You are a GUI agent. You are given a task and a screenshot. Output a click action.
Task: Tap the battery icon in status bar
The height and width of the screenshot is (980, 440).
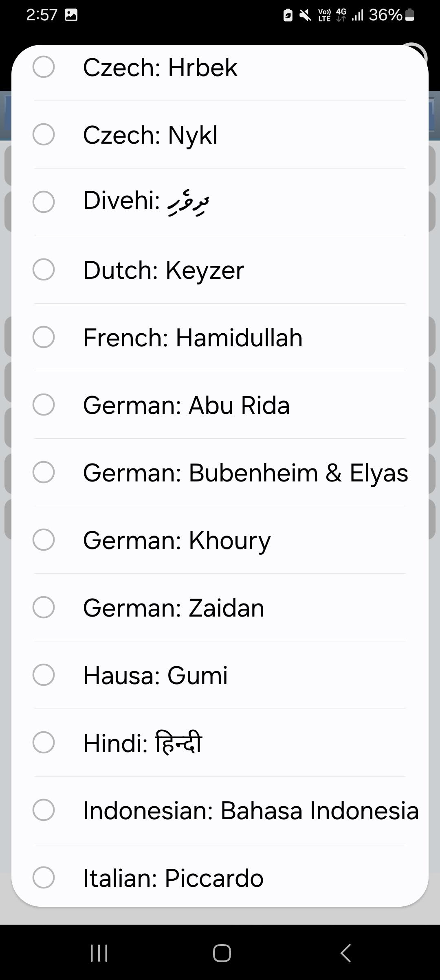pos(410,15)
